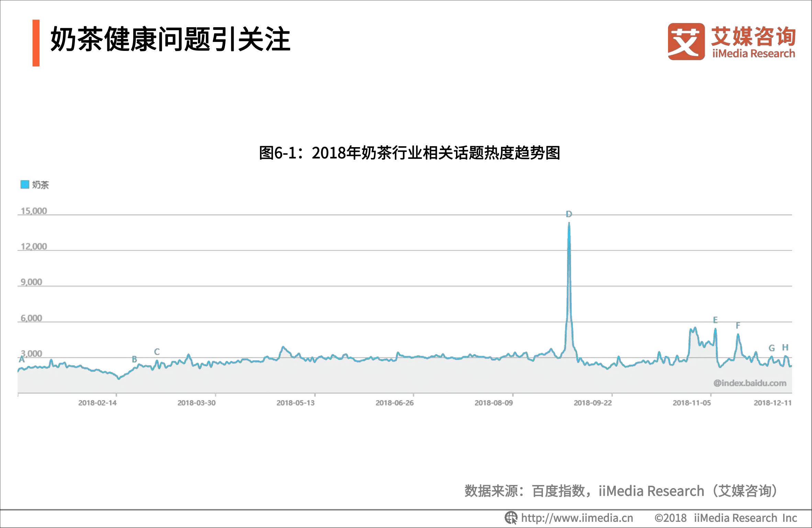812x528 pixels.
Task: Click marker B on the trend line
Action: (134, 359)
